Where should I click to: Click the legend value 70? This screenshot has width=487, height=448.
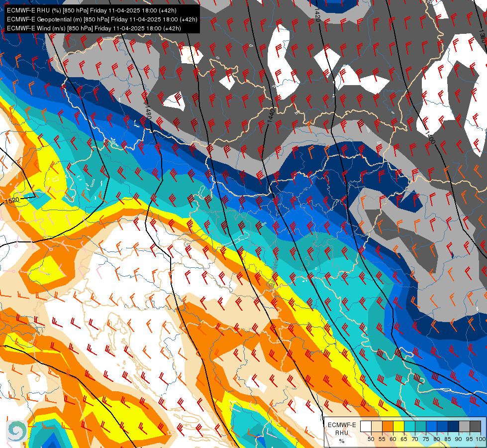tap(415, 439)
